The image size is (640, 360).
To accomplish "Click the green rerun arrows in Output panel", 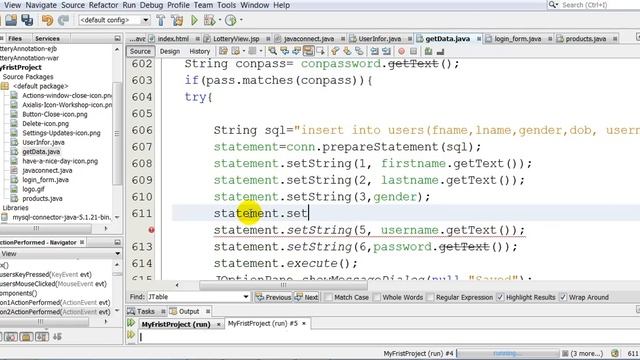I will [x=131, y=322].
